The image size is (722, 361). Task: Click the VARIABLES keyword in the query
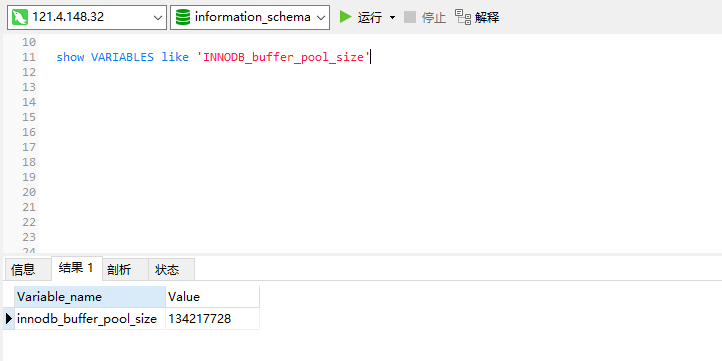pyautogui.click(x=122, y=58)
